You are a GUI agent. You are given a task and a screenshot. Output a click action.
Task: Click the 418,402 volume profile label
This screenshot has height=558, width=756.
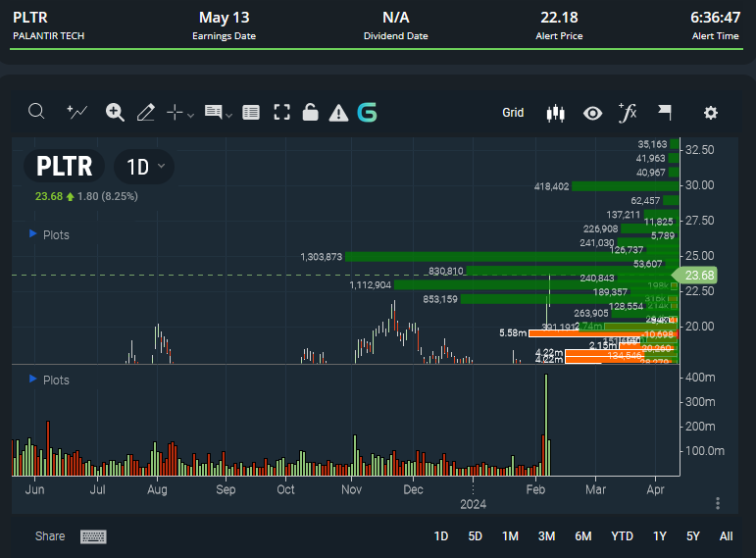(x=552, y=186)
